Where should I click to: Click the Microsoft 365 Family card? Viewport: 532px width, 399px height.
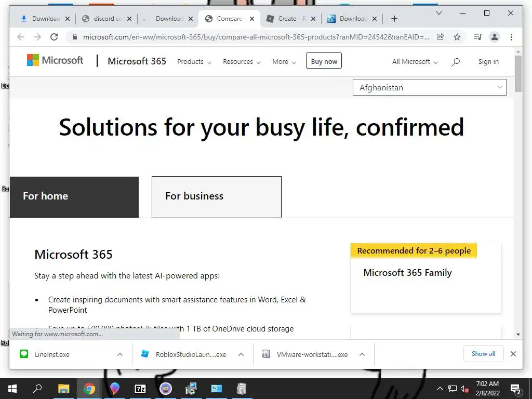426,278
